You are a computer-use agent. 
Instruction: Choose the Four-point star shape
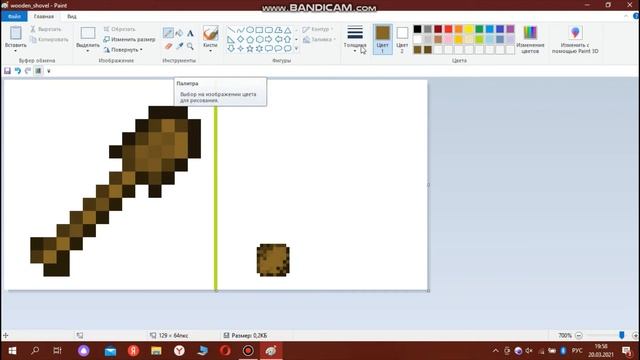click(x=240, y=49)
